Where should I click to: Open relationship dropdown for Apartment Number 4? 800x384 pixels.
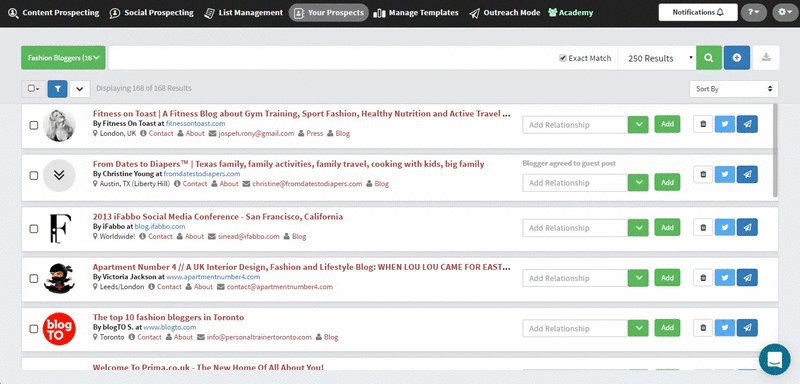click(638, 278)
